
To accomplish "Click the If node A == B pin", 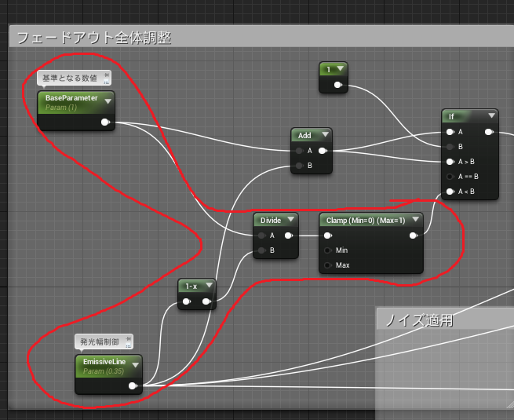I will point(450,177).
